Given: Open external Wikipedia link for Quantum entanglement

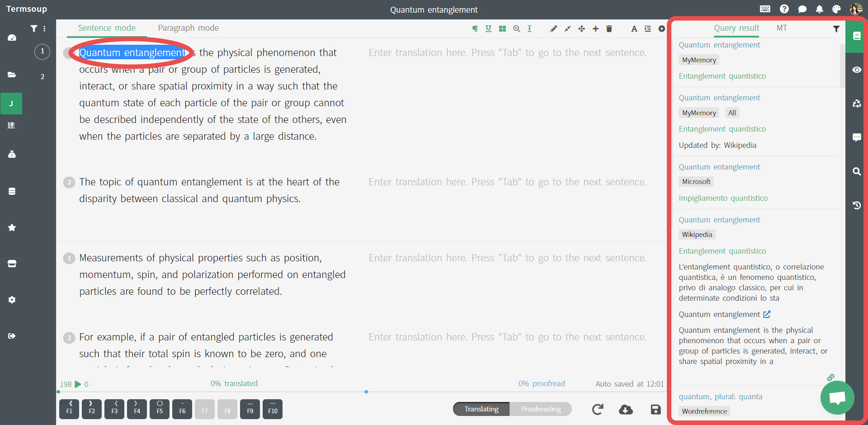Looking at the screenshot, I should (x=767, y=314).
